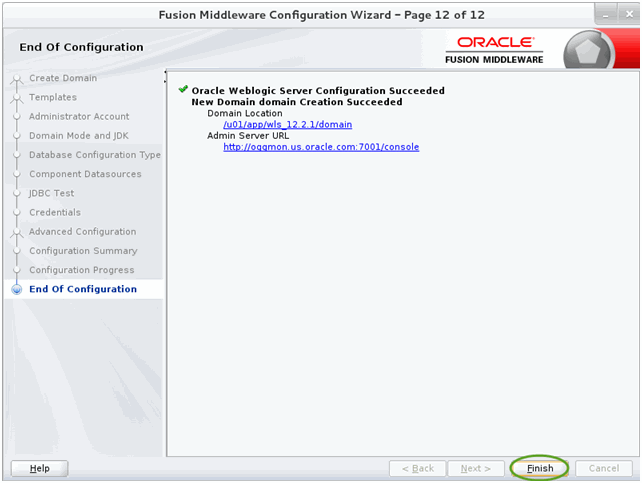Click the disabled Back button
This screenshot has height=483, width=642.
[x=418, y=468]
